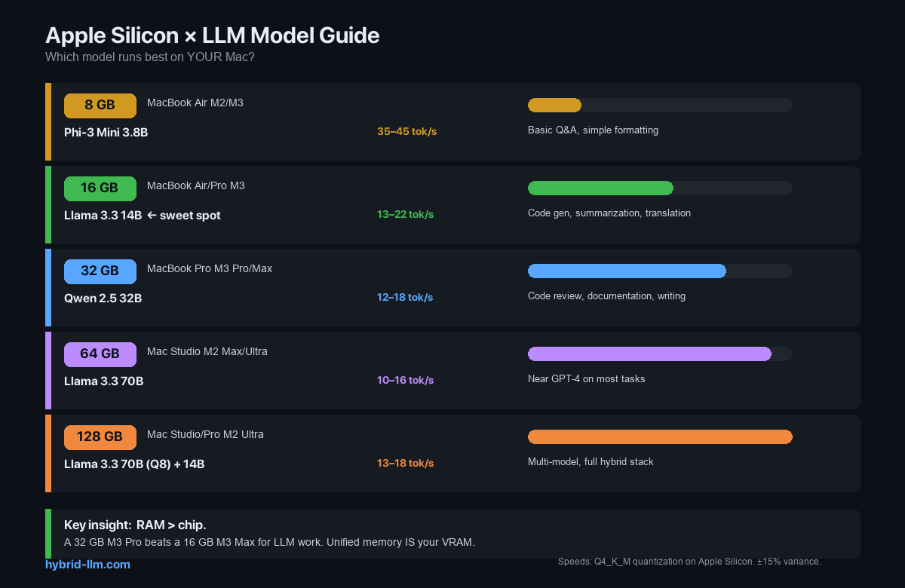905x588 pixels.
Task: Click the MacBook Air/Pro M3 label
Action: pyautogui.click(x=196, y=186)
